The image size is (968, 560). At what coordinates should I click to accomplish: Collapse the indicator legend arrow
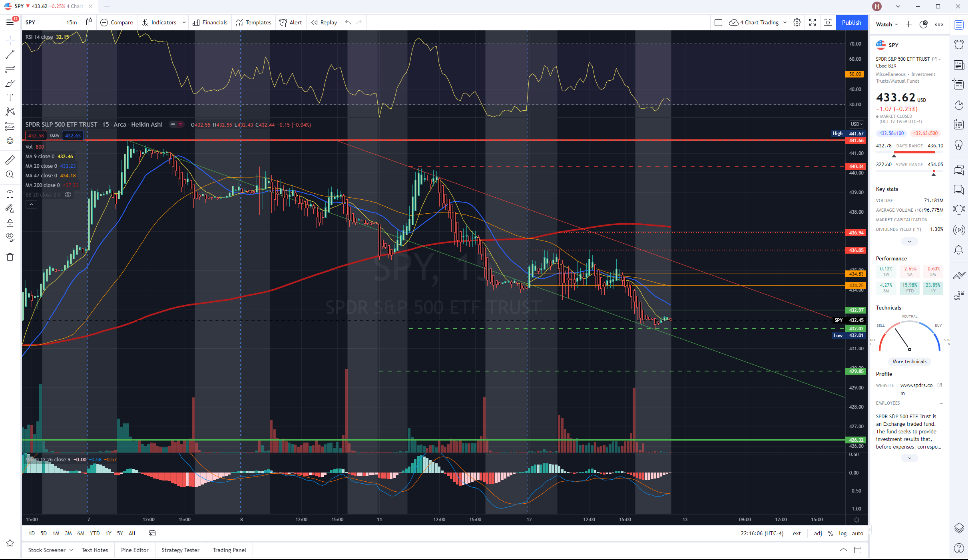[x=31, y=205]
